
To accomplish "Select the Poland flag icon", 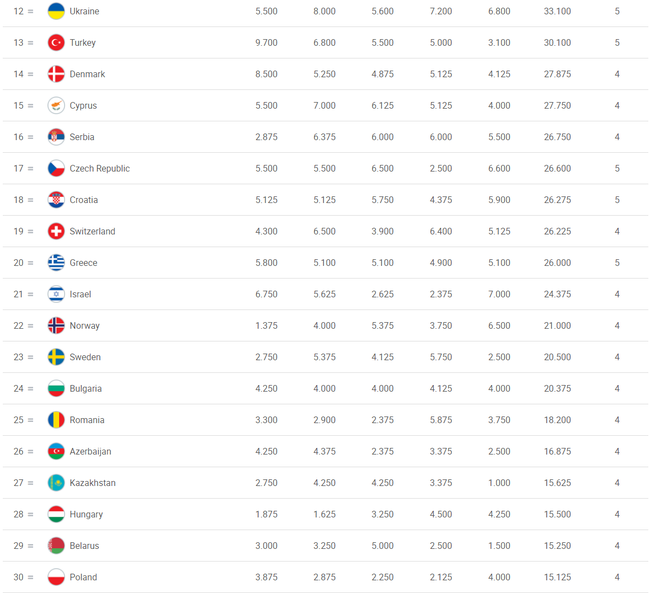I will 56,577.
